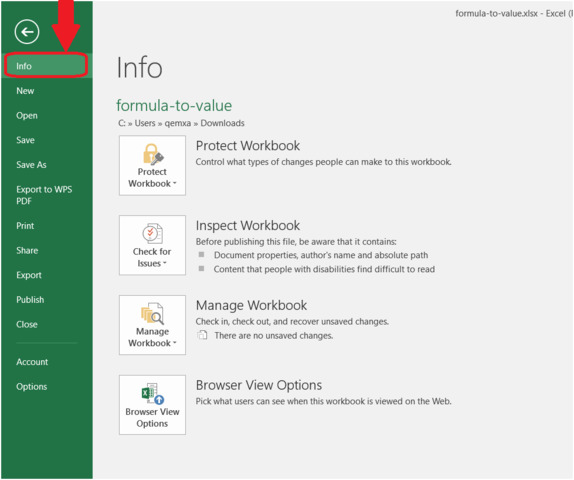The image size is (574, 480).
Task: Click Publish in the sidebar
Action: 30,299
